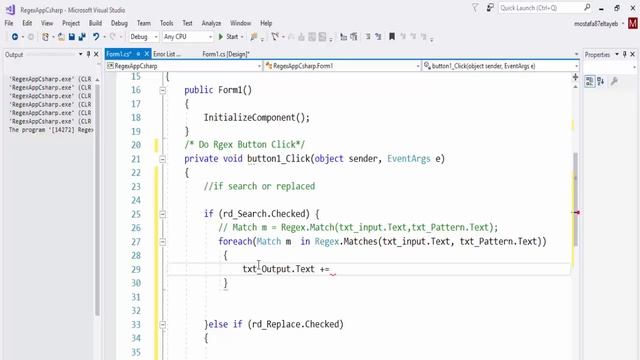Viewport: 640px width, 360px height.
Task: Click the Increase indent toolbar icon
Action: (x=354, y=37)
